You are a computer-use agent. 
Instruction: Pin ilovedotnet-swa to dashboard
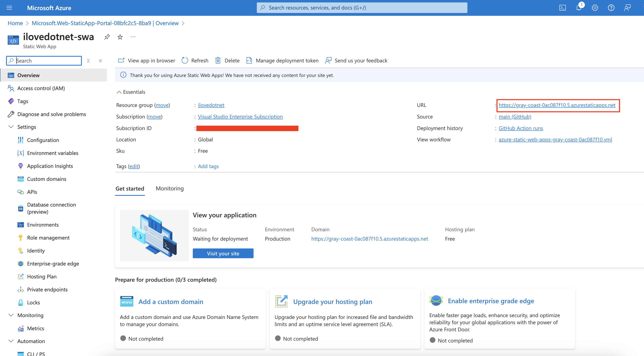pyautogui.click(x=107, y=37)
